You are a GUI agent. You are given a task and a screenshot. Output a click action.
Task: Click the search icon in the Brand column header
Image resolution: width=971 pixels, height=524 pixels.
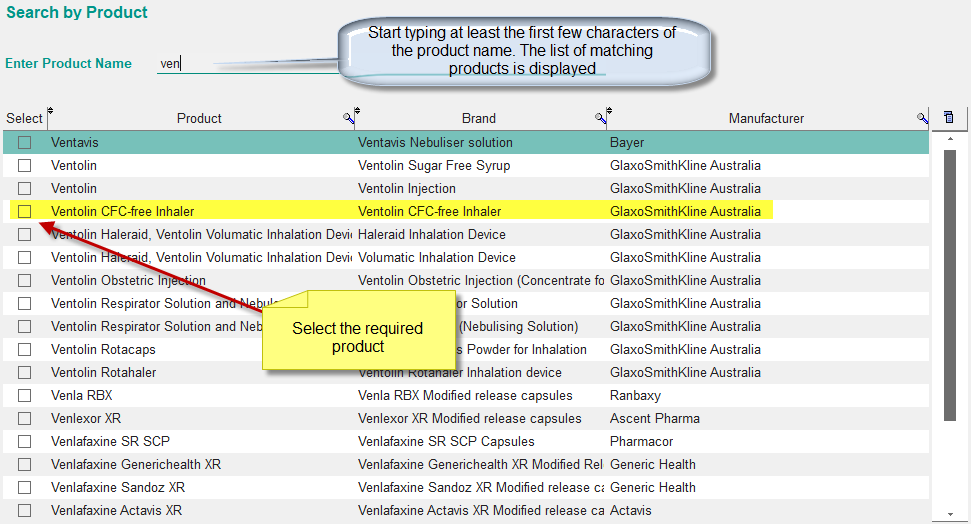tap(600, 118)
